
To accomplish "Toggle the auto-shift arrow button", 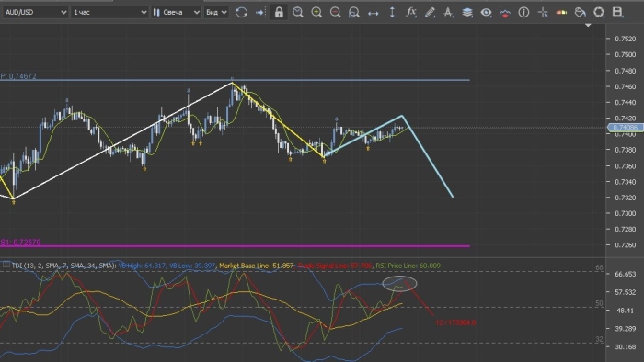I will [260, 12].
